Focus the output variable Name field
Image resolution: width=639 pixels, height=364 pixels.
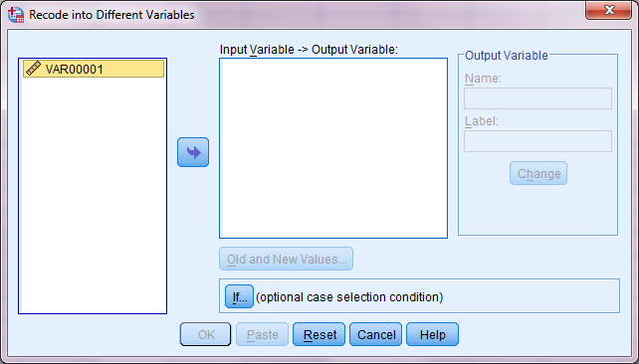pyautogui.click(x=537, y=98)
